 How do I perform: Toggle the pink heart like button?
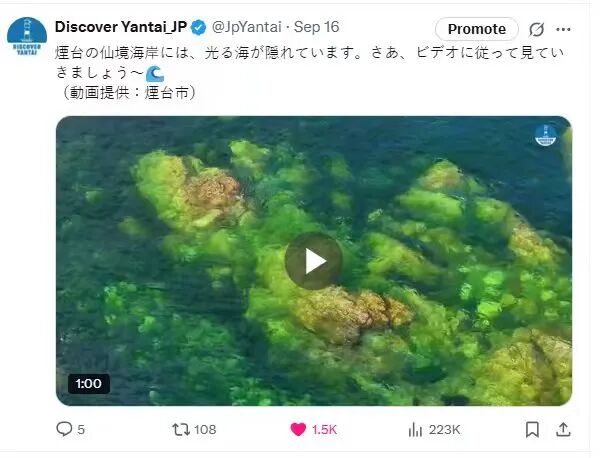(x=298, y=429)
